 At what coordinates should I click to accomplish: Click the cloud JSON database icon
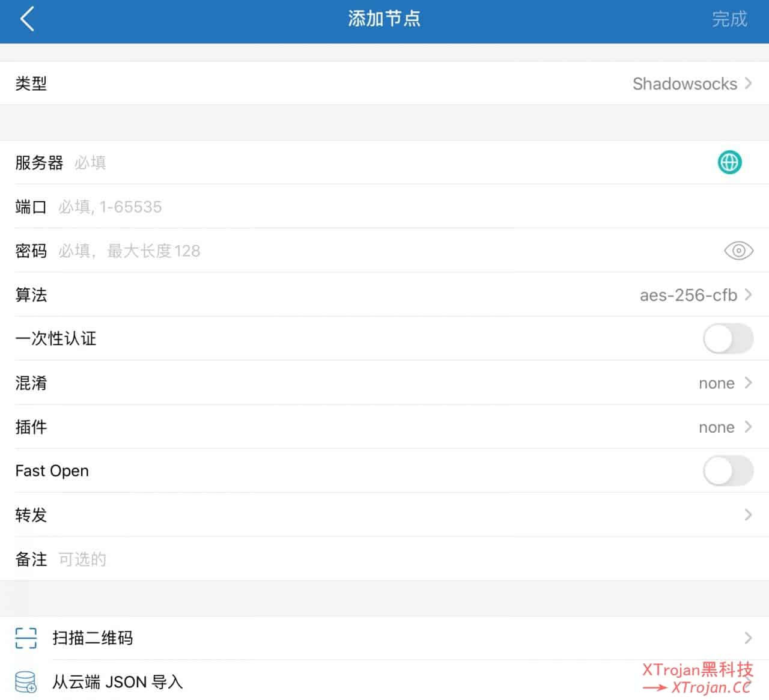click(26, 682)
